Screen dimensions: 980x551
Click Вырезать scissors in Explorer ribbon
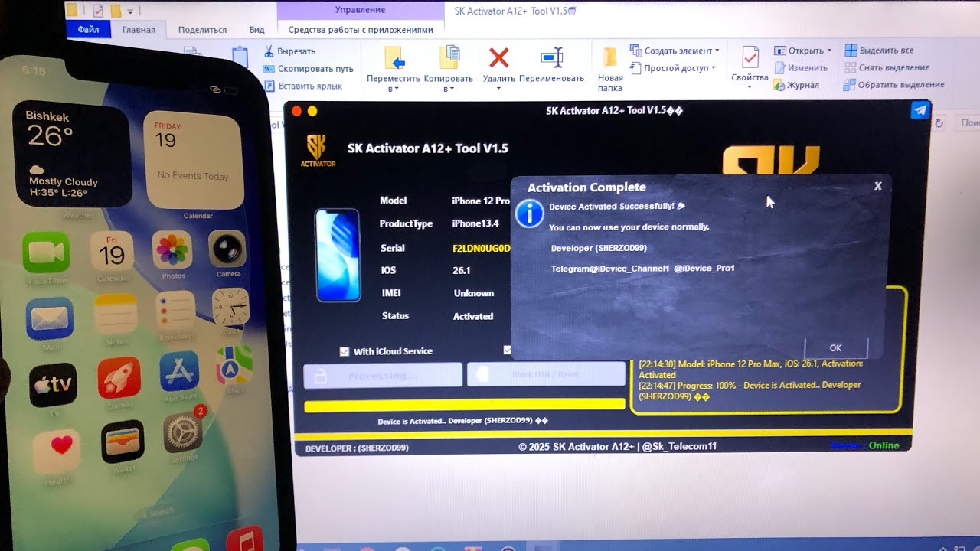tap(289, 51)
